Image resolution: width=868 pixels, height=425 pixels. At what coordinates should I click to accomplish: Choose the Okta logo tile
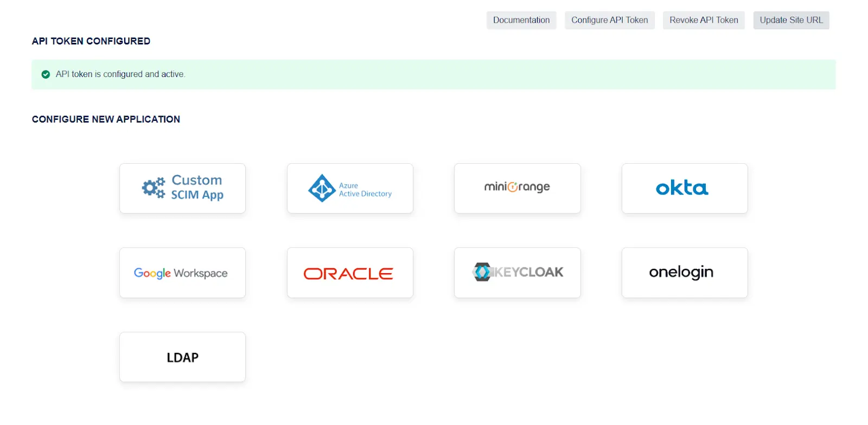[682, 188]
